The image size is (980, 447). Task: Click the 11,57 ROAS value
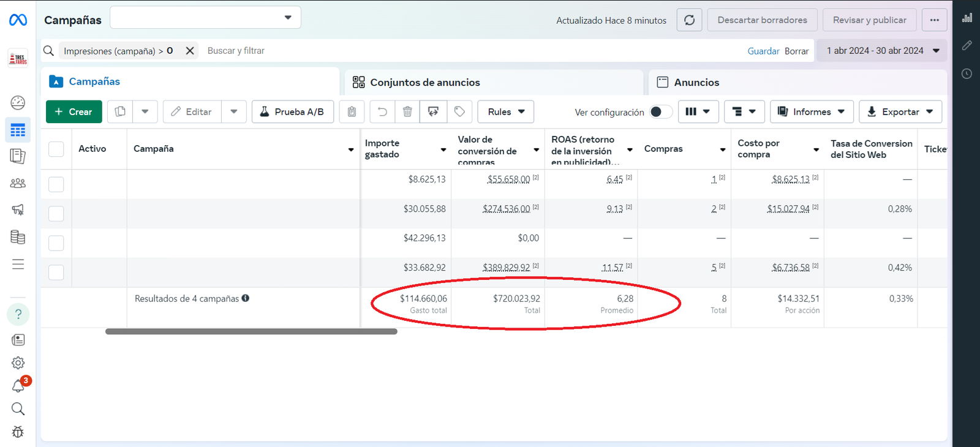[x=612, y=268]
